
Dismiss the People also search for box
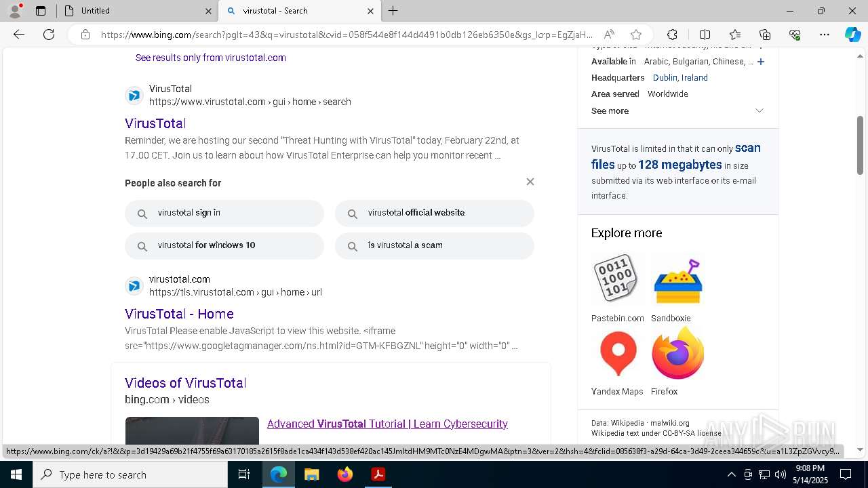point(530,182)
